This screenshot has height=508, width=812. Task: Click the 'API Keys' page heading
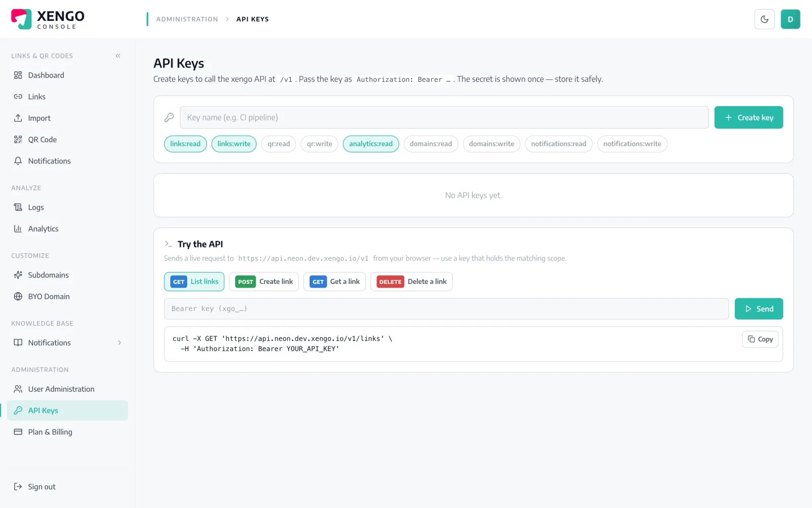(x=179, y=63)
